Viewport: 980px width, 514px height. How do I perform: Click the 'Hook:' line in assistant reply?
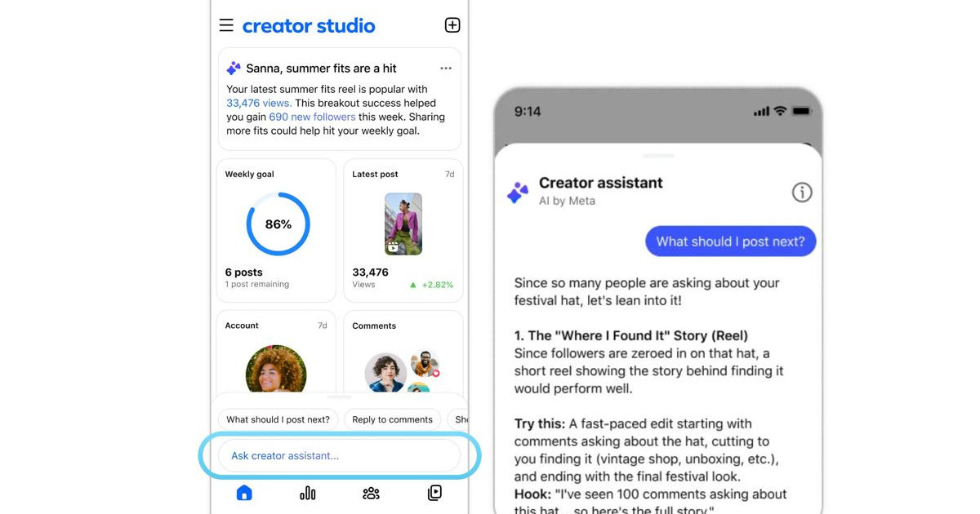pos(650,494)
